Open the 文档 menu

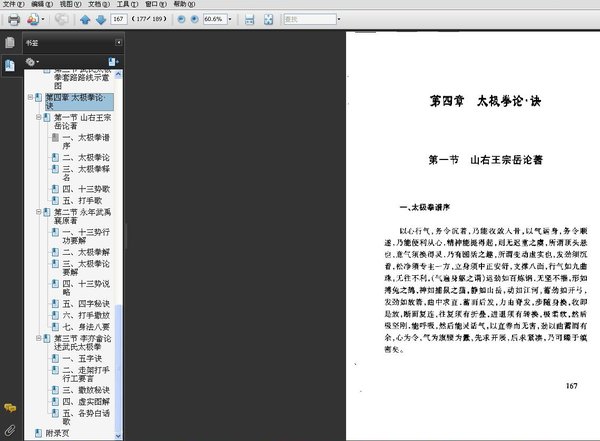click(99, 4)
